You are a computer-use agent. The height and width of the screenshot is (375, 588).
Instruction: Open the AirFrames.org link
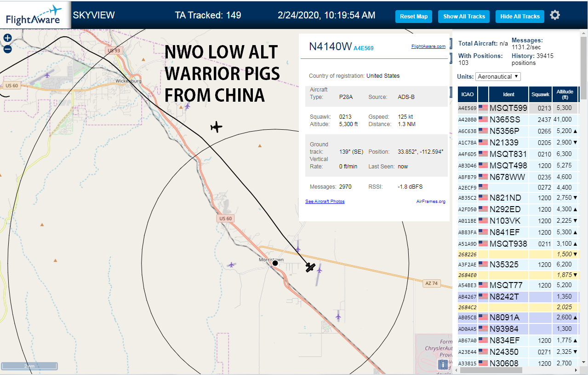(x=431, y=202)
